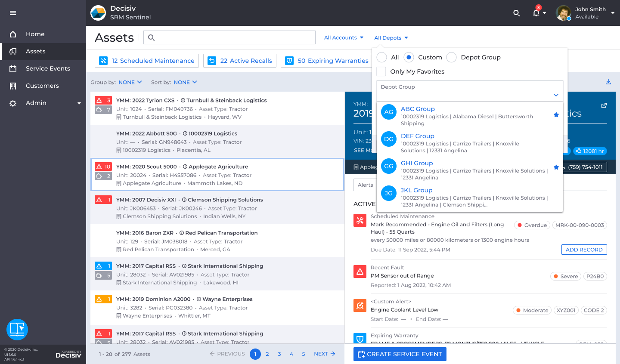This screenshot has width=620, height=364.
Task: Select the All depots radio button
Action: click(381, 57)
